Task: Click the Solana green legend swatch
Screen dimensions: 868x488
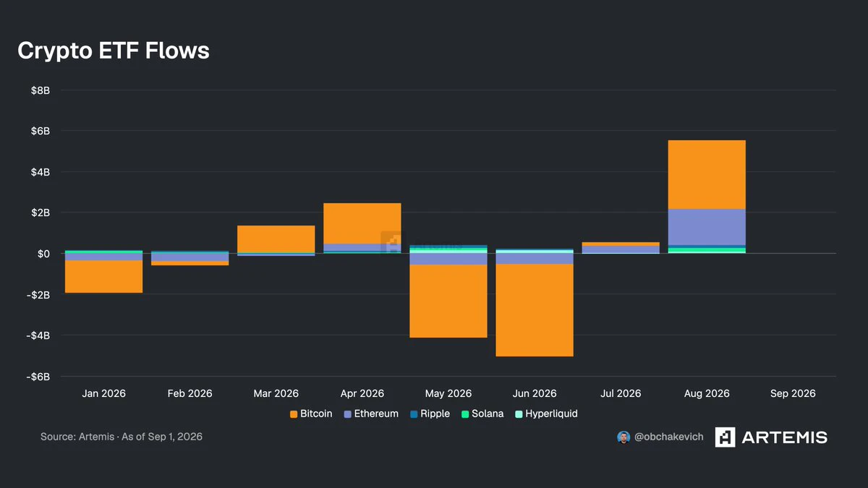Action: coord(465,414)
